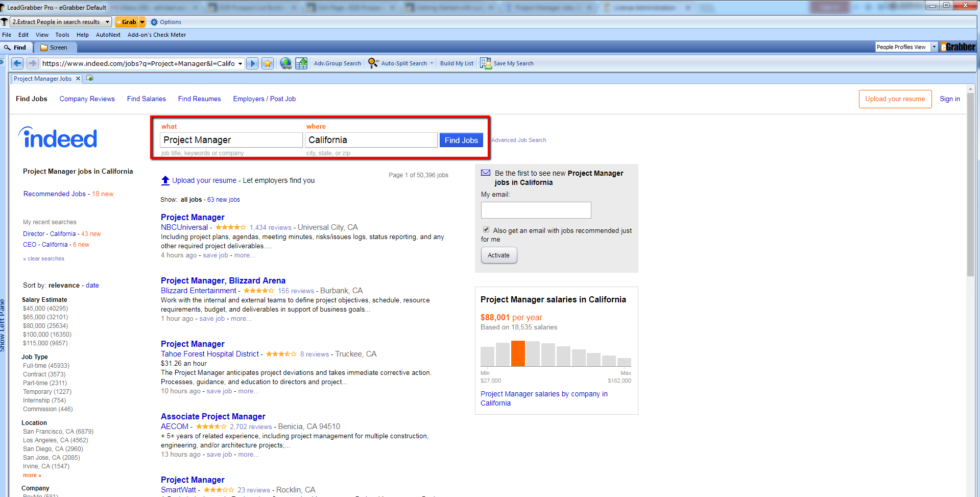Expand the URL address bar dropdown

click(x=240, y=63)
